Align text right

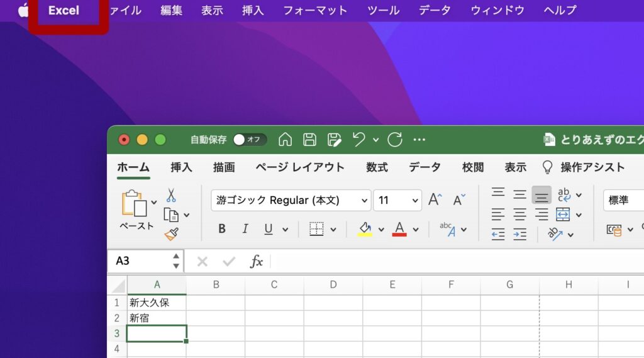click(x=541, y=214)
